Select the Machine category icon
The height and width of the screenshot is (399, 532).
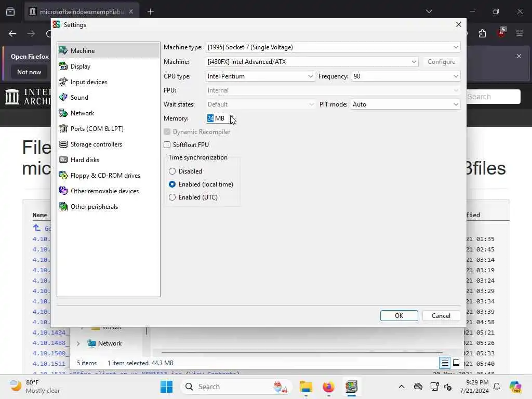pos(63,50)
